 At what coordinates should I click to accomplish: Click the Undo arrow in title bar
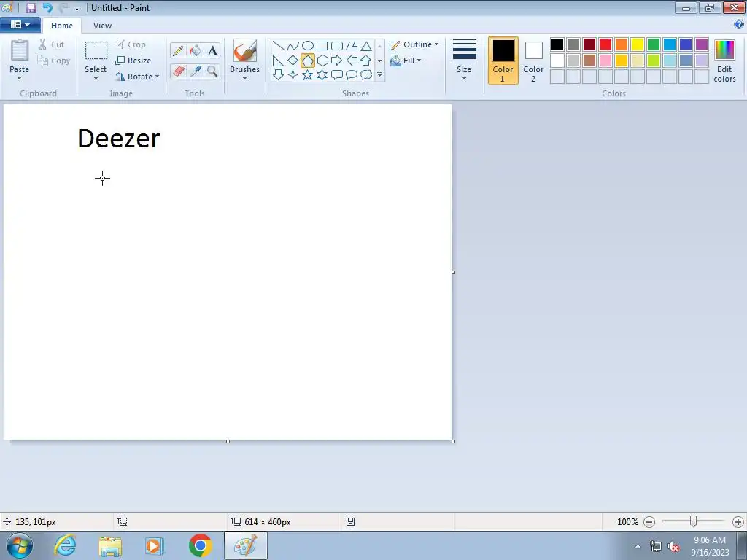[x=47, y=7]
